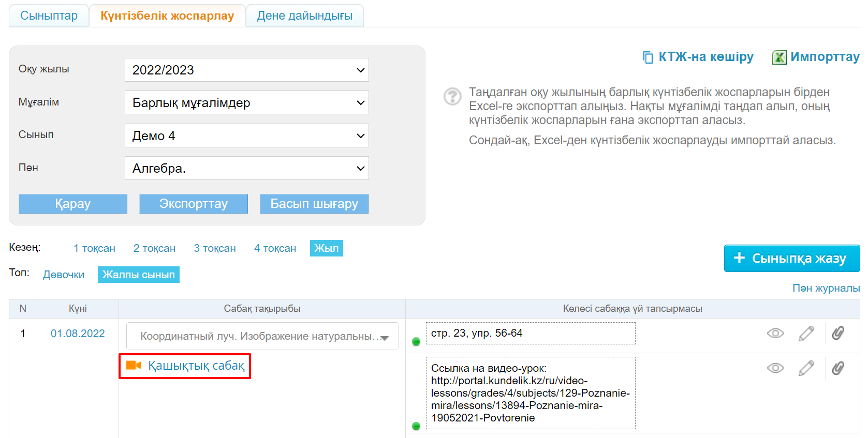The image size is (868, 438).
Task: Click the pencil edit icon for first homework
Action: (806, 334)
